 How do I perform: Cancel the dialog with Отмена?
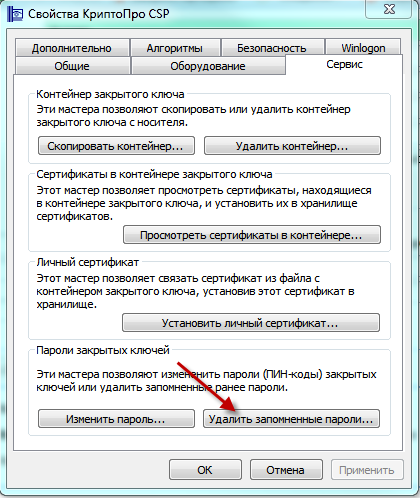[x=286, y=470]
